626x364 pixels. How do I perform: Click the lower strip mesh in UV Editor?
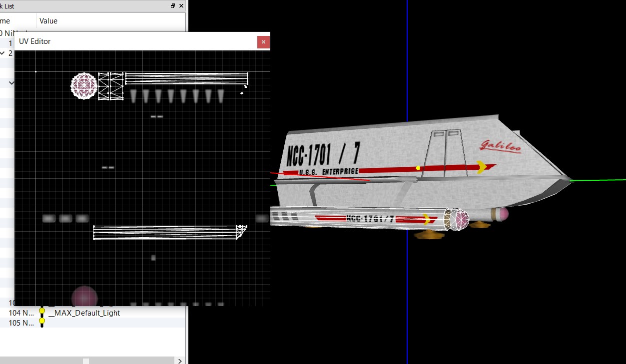coord(170,232)
